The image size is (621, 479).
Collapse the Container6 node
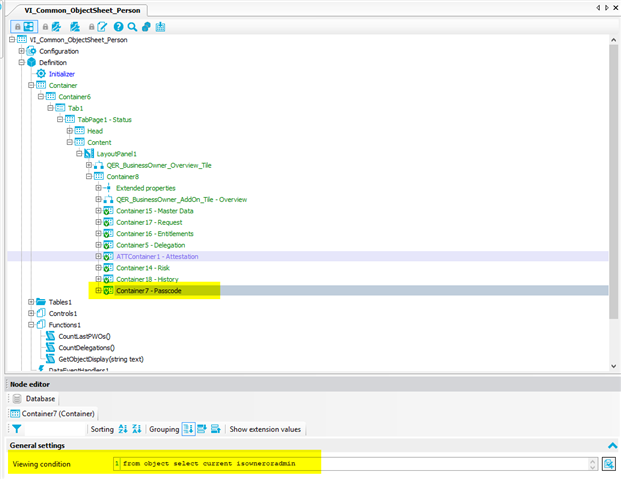(x=41, y=97)
